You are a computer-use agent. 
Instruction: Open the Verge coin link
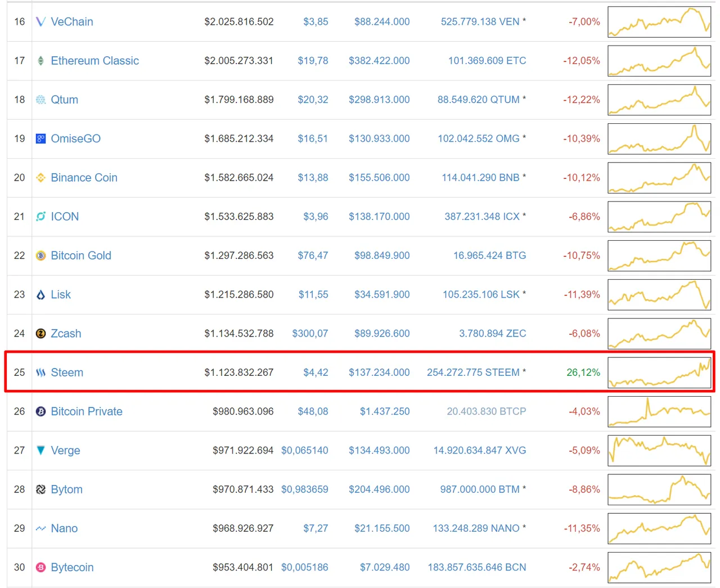coord(65,450)
